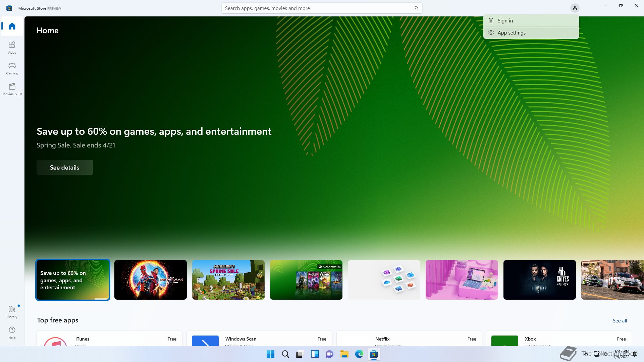644x362 pixels.
Task: Open the Windows Start menu
Action: click(270, 354)
